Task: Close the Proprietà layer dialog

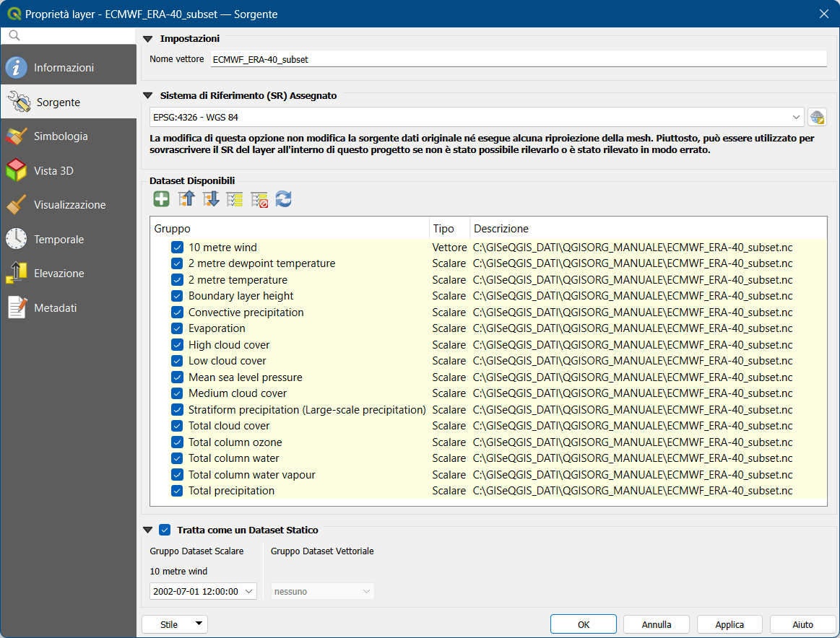Action: (824, 14)
